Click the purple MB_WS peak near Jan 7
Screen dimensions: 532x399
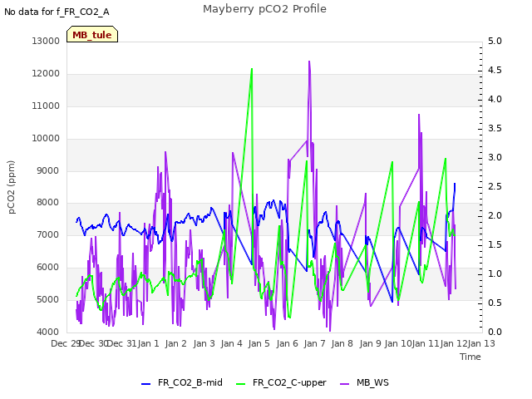[309, 62]
